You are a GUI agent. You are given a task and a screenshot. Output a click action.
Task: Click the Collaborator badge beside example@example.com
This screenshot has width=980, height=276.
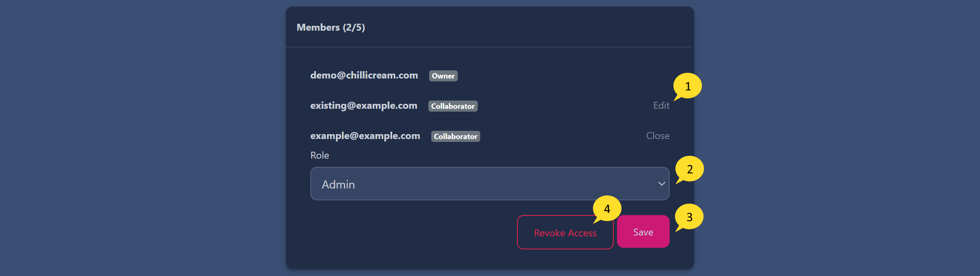(455, 136)
